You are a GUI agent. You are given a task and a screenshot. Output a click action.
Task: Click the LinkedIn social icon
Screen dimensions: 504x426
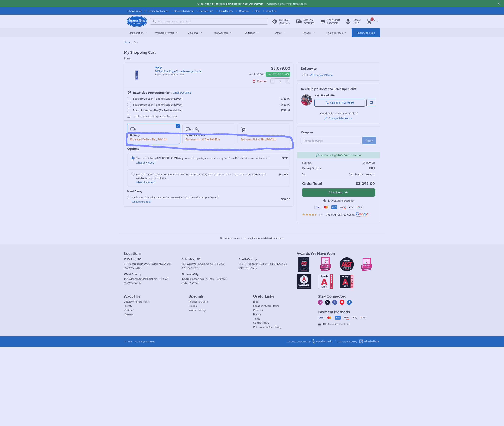[349, 302]
